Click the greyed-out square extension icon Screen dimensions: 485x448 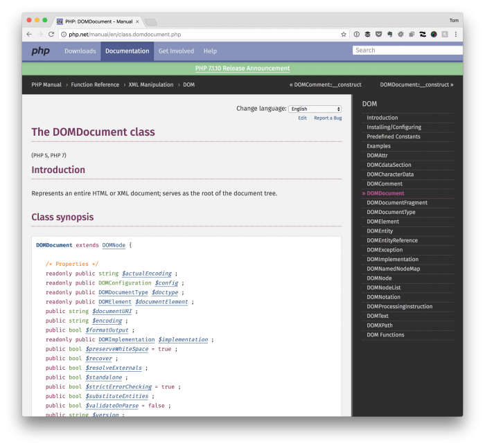coord(445,35)
